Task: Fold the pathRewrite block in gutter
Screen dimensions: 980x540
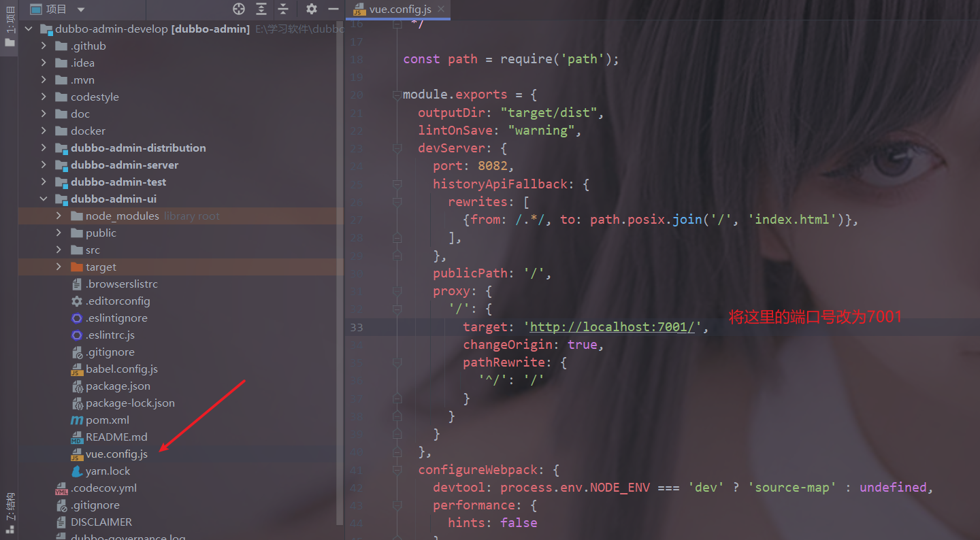Action: tap(397, 362)
